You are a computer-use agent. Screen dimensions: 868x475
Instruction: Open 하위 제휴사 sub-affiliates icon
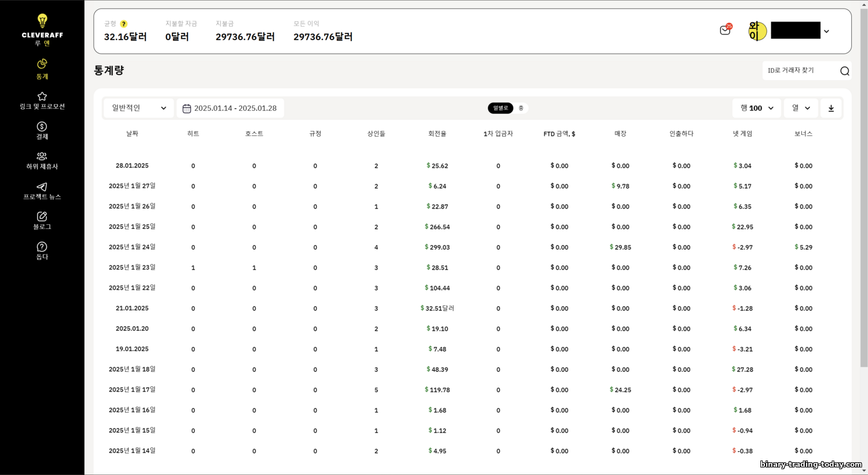42,156
